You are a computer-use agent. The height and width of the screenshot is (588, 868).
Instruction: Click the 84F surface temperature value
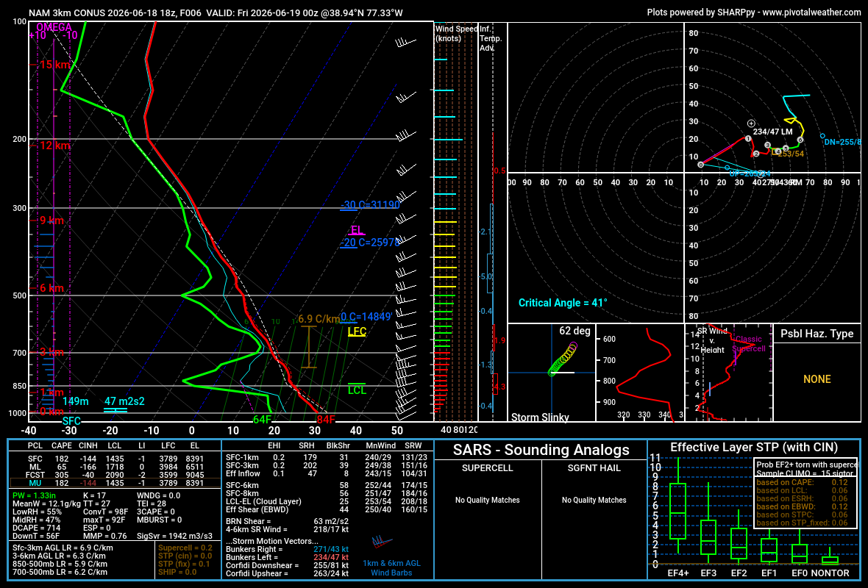point(325,420)
